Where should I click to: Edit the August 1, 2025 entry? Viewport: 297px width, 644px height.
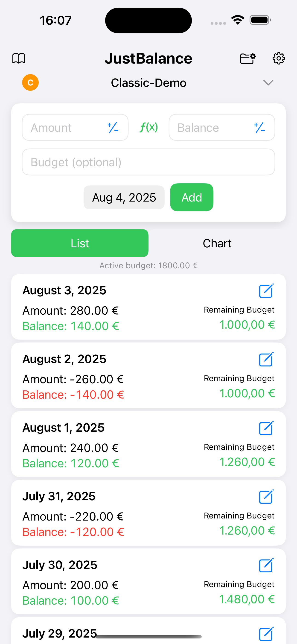coord(266,428)
